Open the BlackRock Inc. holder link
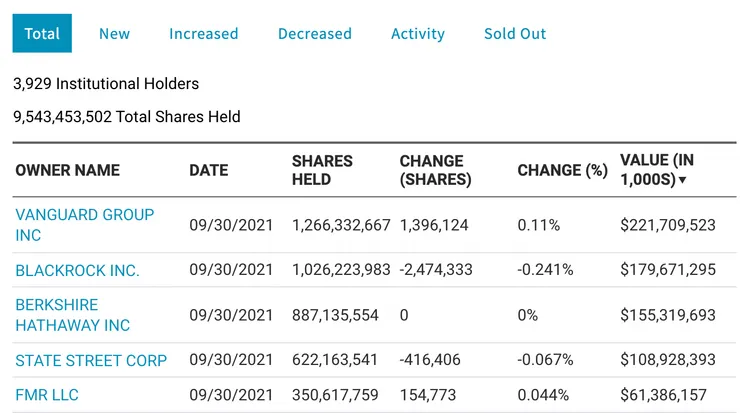740x413 pixels. tap(77, 270)
